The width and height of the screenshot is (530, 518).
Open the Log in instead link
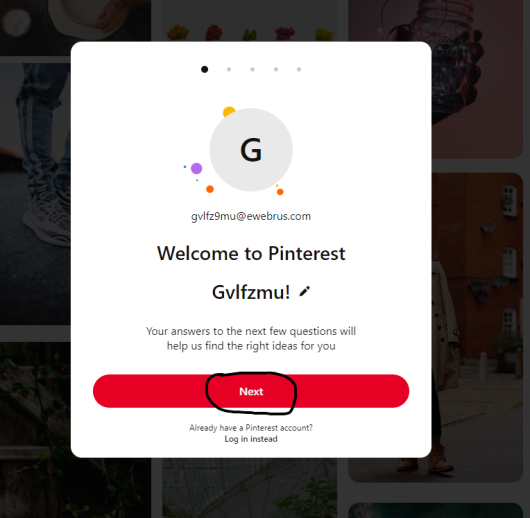tap(251, 439)
